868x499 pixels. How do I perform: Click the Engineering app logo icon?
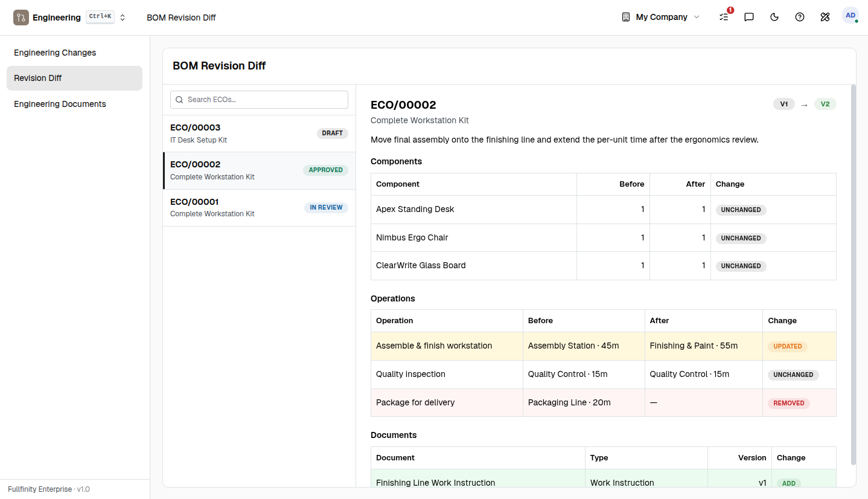coord(21,18)
